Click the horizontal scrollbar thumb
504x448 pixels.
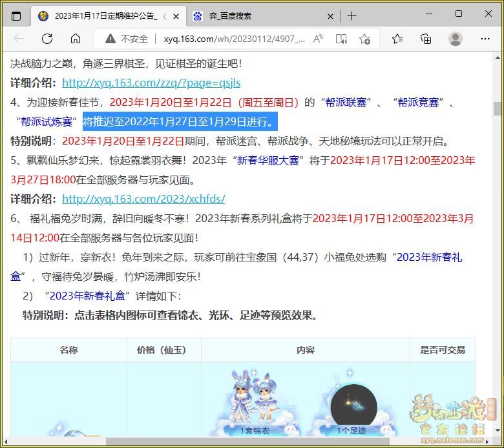pyautogui.click(x=247, y=442)
